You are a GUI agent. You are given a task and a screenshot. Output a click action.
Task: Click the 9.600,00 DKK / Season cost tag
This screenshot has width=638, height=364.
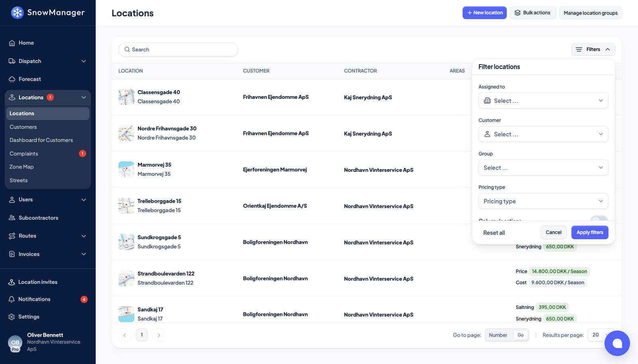(x=558, y=283)
